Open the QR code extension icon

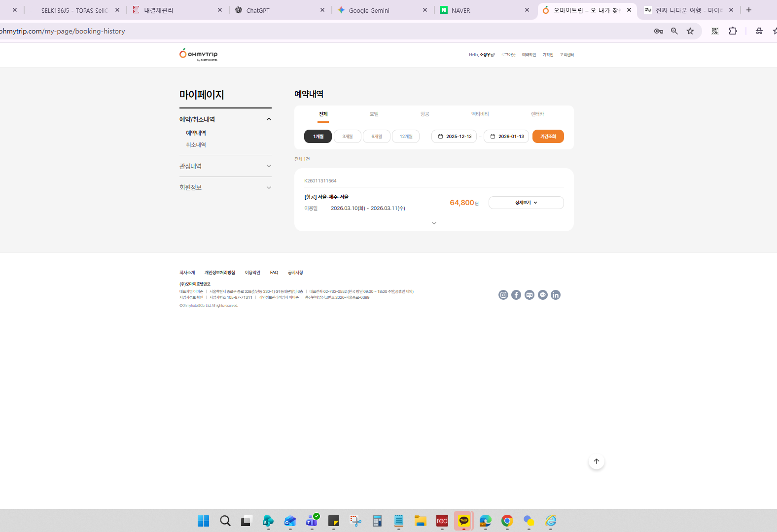pyautogui.click(x=715, y=31)
